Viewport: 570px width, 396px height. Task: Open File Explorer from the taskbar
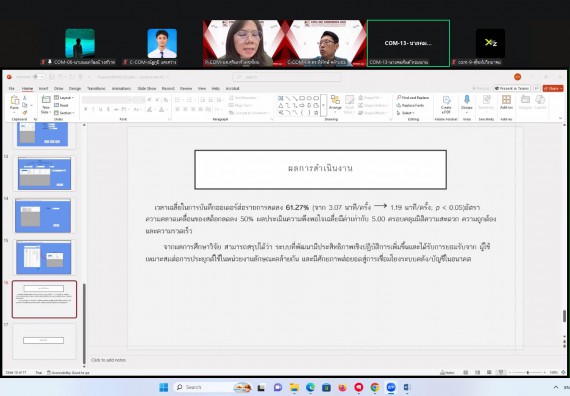pos(294,387)
